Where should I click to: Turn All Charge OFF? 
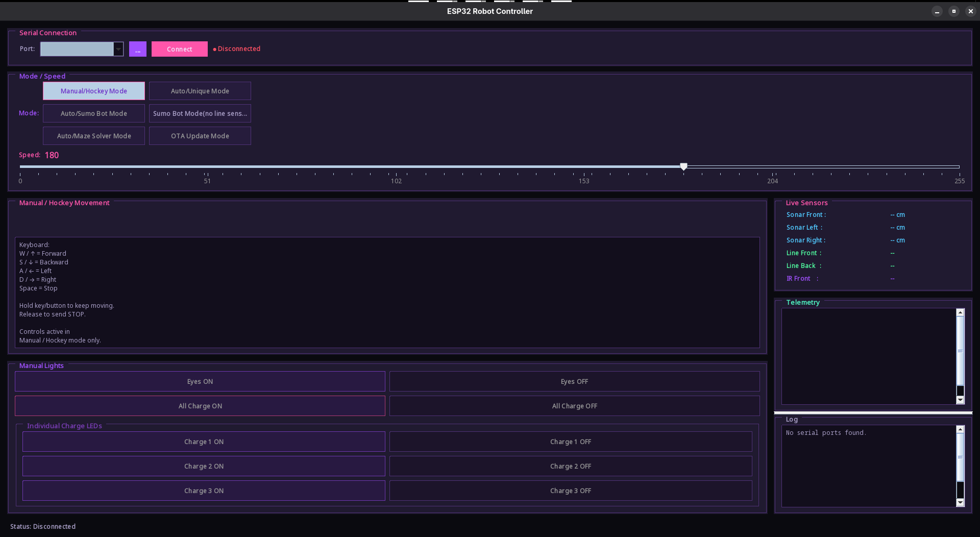point(575,406)
